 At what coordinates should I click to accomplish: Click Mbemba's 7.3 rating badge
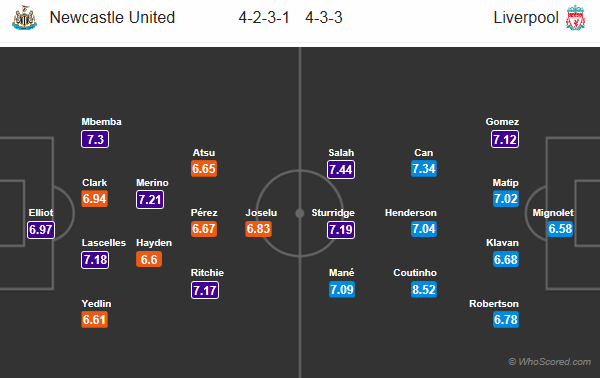click(95, 139)
